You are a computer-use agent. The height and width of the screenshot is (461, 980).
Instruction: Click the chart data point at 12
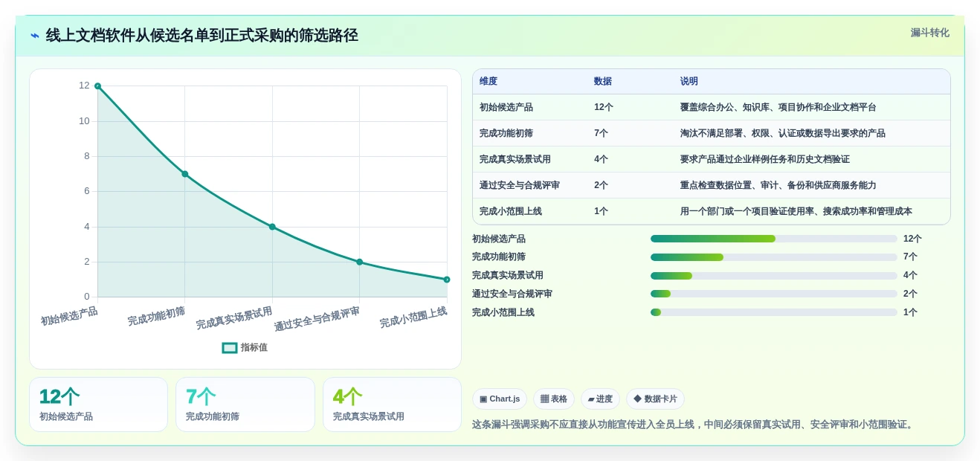pos(97,86)
